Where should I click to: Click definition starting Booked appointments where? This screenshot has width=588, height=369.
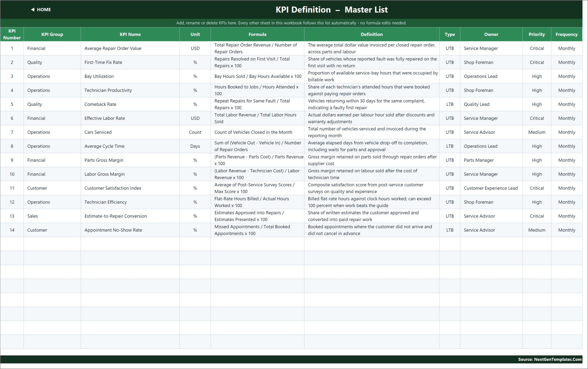click(x=372, y=230)
